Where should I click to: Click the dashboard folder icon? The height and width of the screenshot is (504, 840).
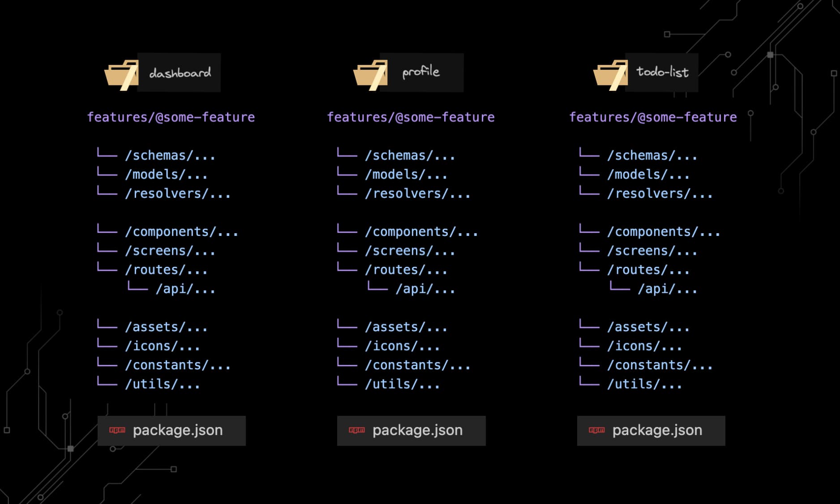pyautogui.click(x=121, y=75)
